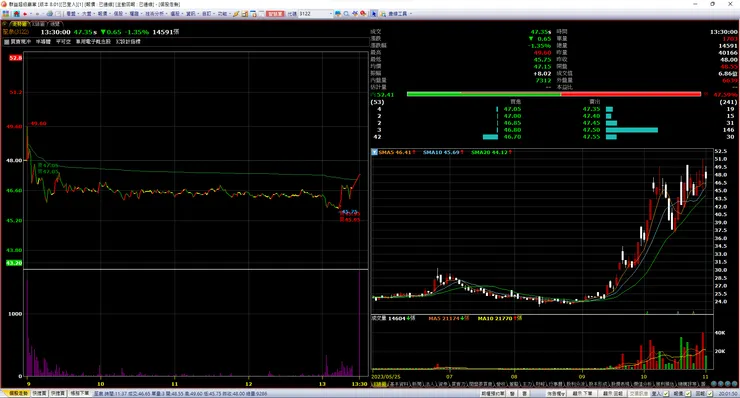Open the 看盤 dropdown menu
Viewport: 740px width, 398px height.
point(72,14)
